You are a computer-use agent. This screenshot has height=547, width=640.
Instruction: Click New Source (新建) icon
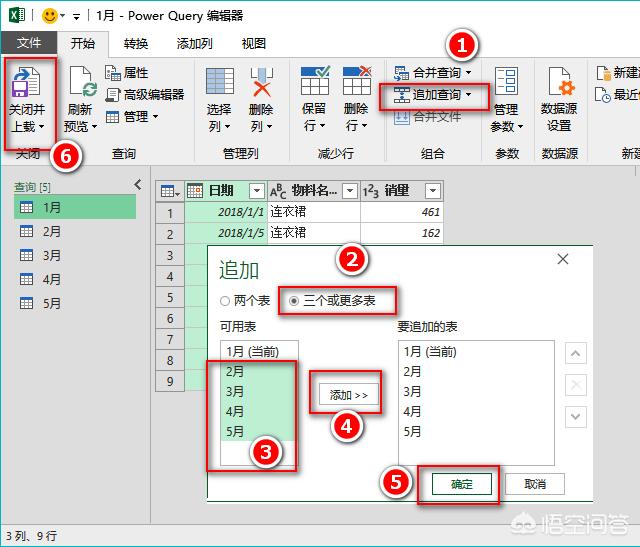[x=603, y=73]
